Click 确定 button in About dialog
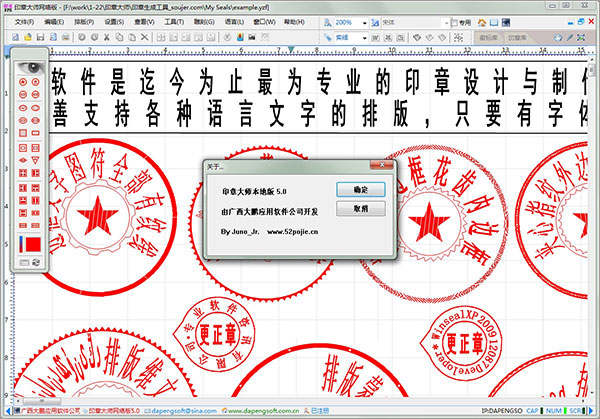Image resolution: width=600 pixels, height=419 pixels. click(x=360, y=189)
